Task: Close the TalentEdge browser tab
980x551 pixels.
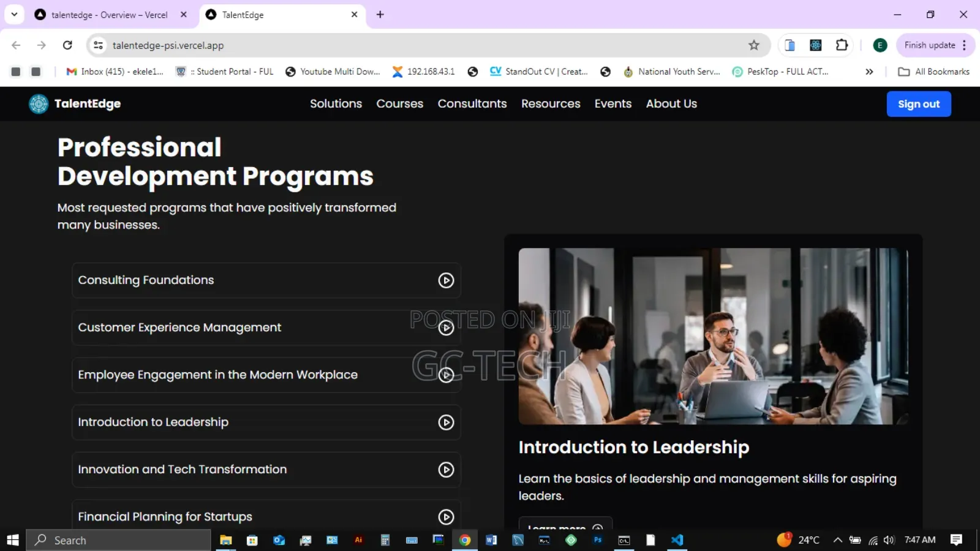Action: (354, 15)
